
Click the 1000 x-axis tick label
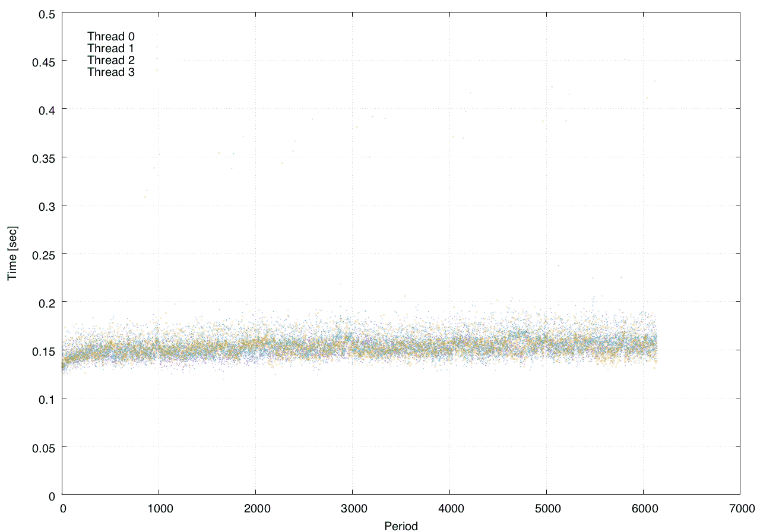pyautogui.click(x=159, y=508)
